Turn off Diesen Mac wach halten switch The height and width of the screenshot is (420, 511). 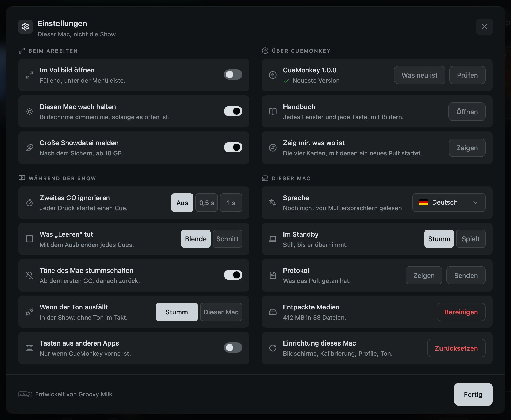[x=233, y=111]
